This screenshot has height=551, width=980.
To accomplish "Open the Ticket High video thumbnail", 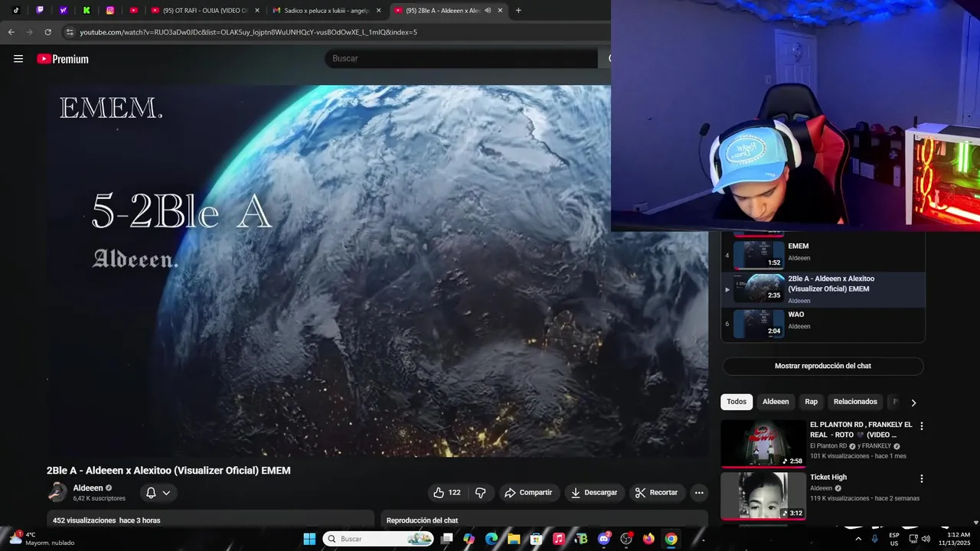I will (x=763, y=496).
